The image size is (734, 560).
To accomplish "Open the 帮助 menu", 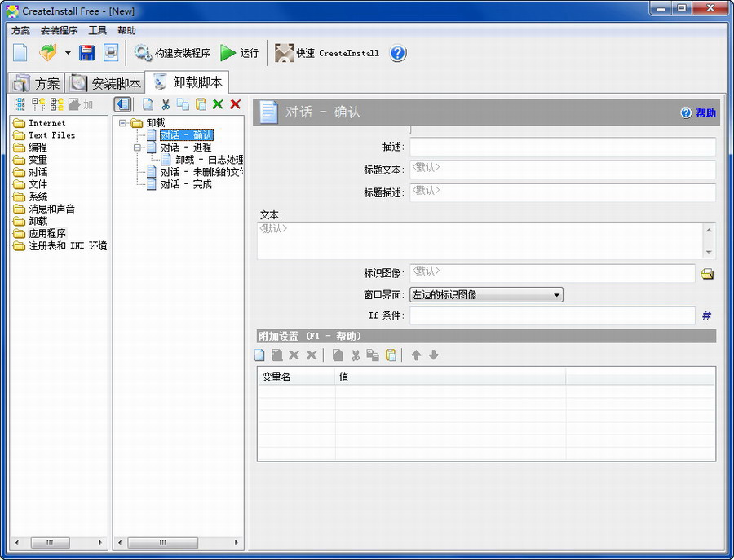I will (126, 30).
